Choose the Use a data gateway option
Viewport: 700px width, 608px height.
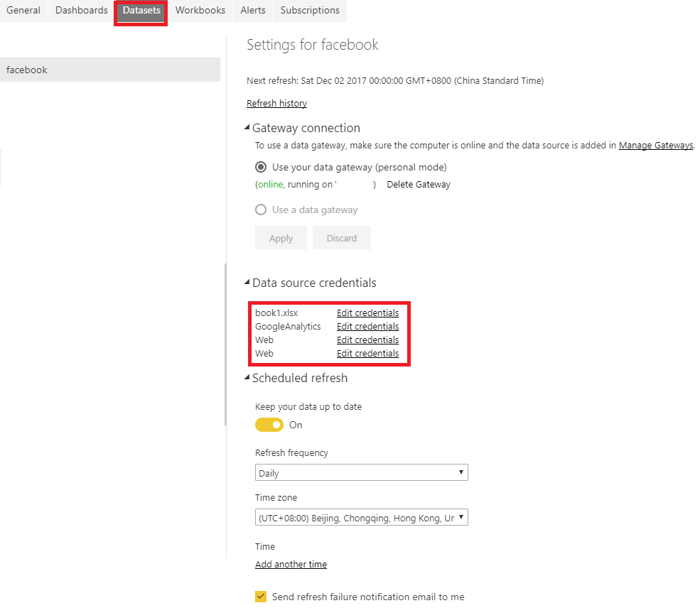(261, 210)
